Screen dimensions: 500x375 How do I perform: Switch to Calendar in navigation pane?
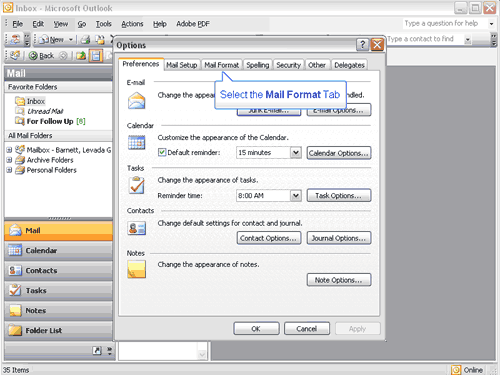click(59, 251)
